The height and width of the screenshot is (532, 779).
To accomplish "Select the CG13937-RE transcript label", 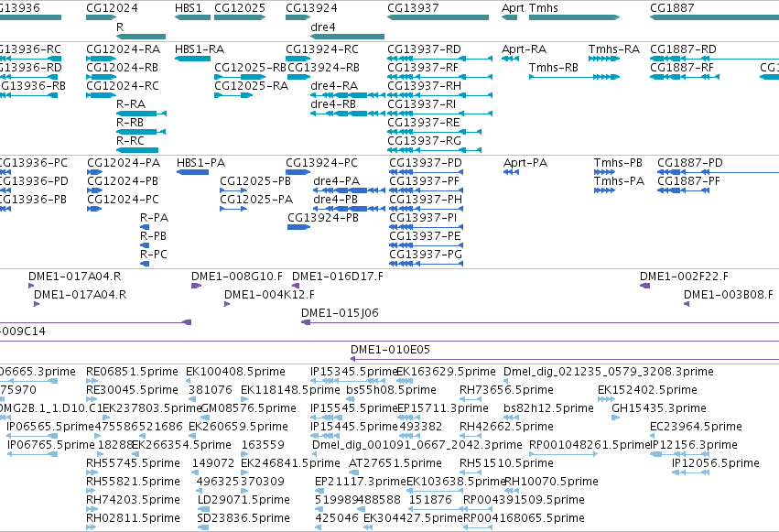I will coord(424,123).
